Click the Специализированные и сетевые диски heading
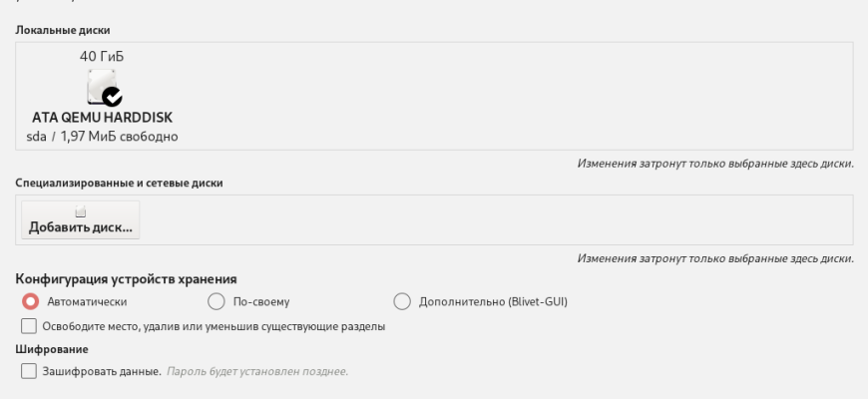 pyautogui.click(x=119, y=184)
